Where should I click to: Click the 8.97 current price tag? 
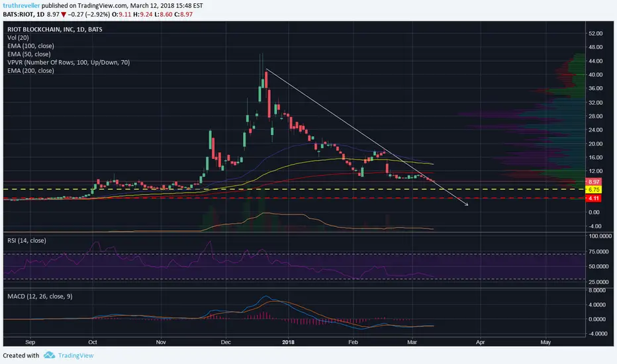click(x=593, y=182)
